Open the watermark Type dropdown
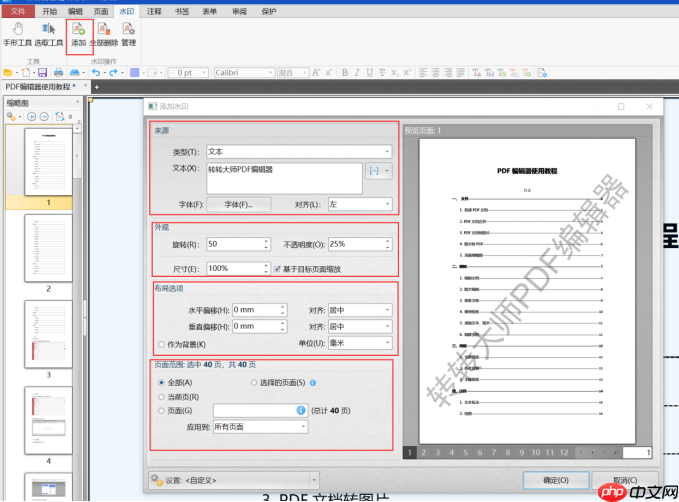This screenshot has width=679, height=502. (299, 152)
